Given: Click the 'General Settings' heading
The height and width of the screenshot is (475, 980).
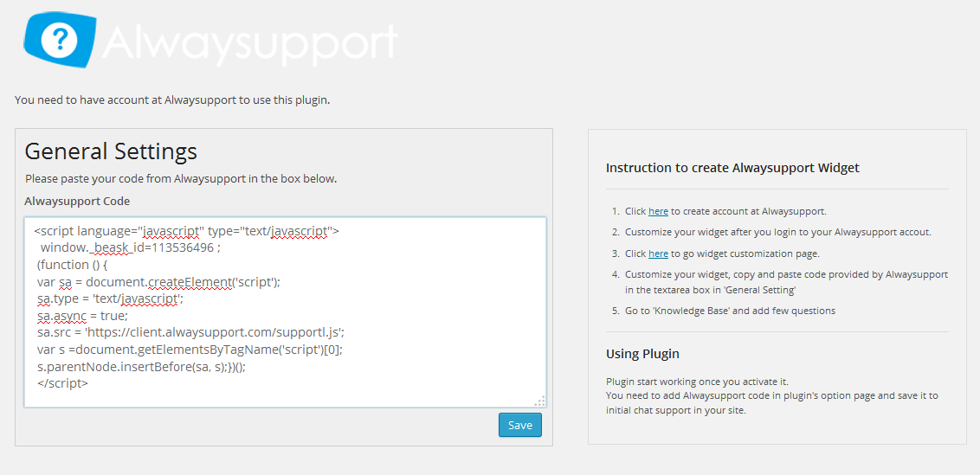Looking at the screenshot, I should [111, 151].
